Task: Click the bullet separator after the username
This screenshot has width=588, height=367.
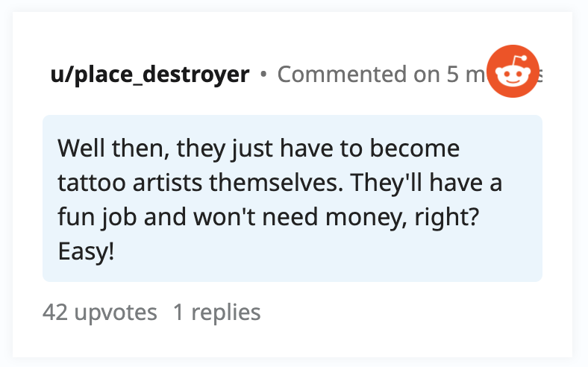Action: tap(263, 75)
